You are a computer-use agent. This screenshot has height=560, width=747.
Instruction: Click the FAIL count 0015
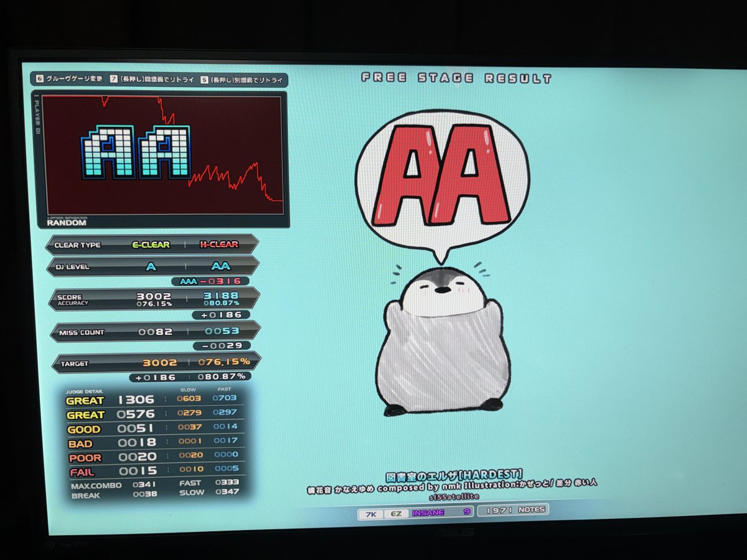click(138, 471)
